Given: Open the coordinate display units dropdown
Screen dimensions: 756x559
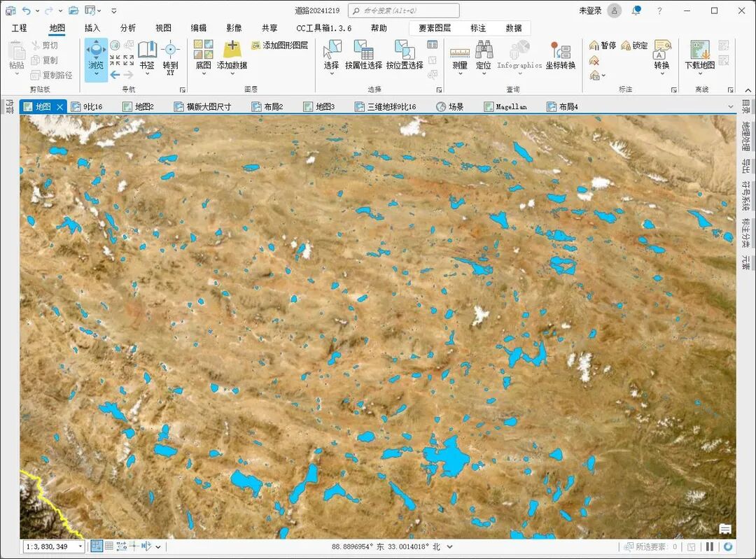Looking at the screenshot, I should pos(449,546).
